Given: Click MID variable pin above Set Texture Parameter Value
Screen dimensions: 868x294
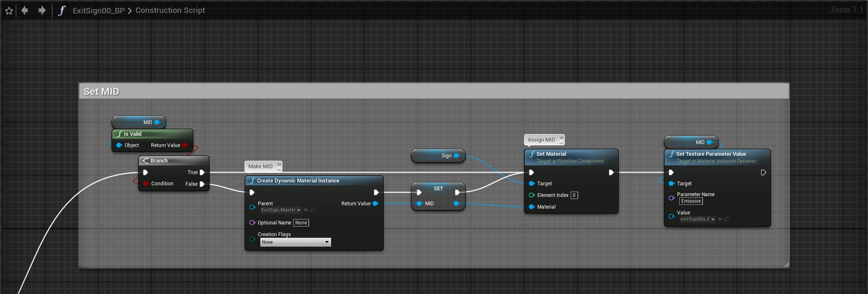Looking at the screenshot, I should coord(710,142).
